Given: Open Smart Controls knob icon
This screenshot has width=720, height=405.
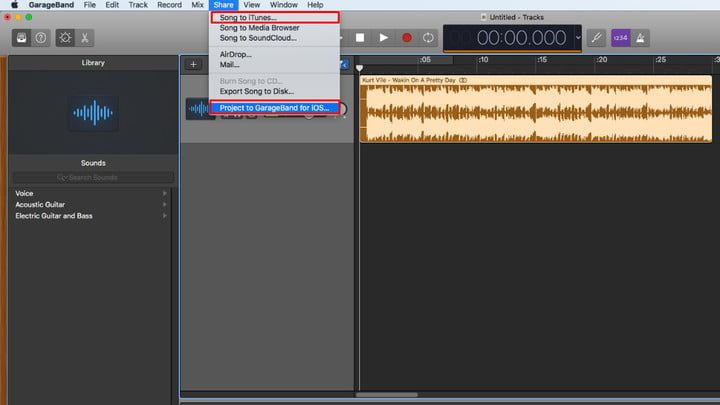Looking at the screenshot, I should [x=66, y=38].
